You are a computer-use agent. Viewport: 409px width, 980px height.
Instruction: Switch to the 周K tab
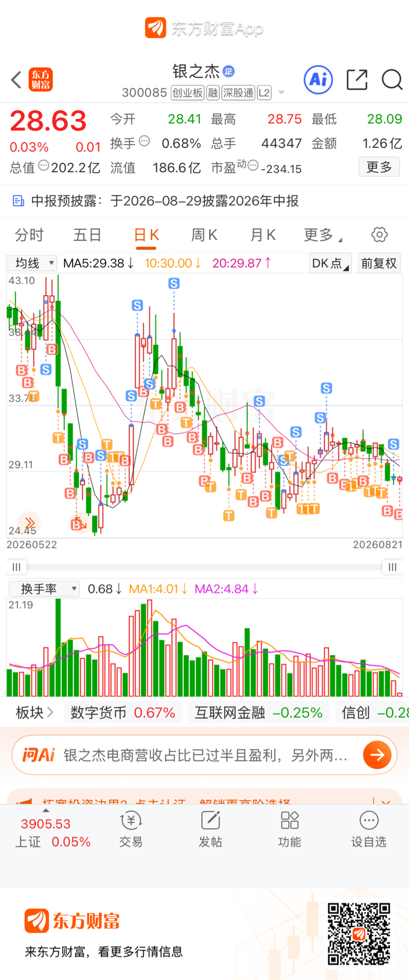(204, 235)
